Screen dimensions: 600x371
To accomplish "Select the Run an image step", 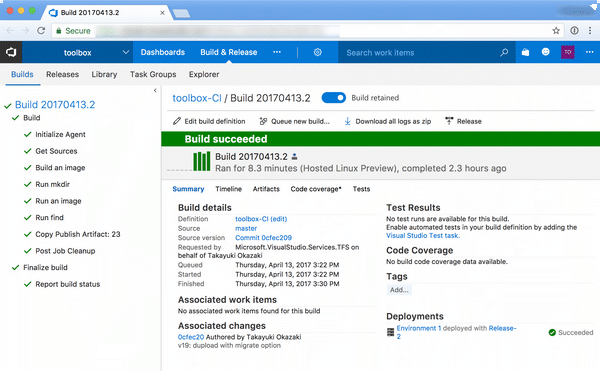I will 58,201.
